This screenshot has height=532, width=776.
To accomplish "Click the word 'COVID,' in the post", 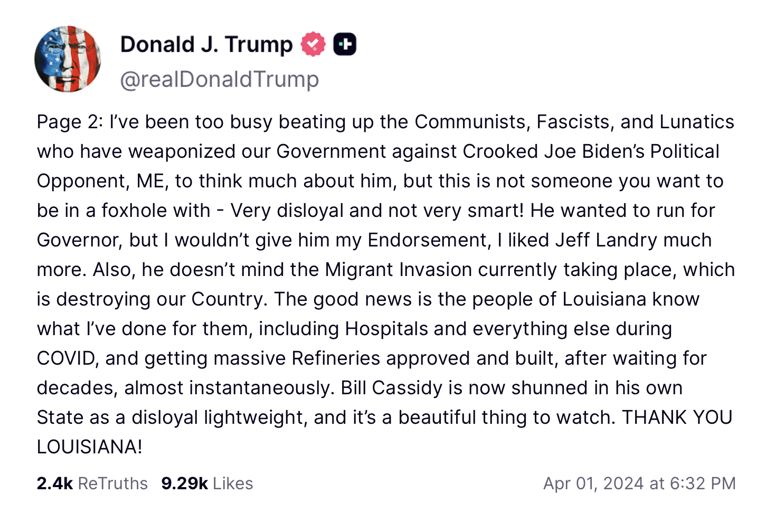I will [68, 358].
